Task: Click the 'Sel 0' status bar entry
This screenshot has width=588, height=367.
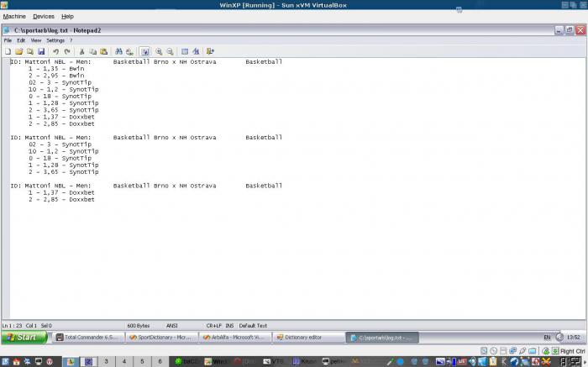Action: coord(46,326)
